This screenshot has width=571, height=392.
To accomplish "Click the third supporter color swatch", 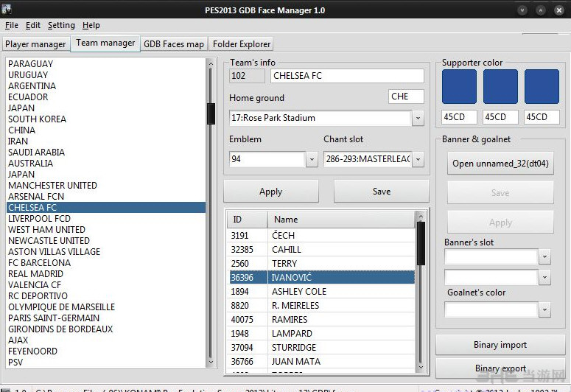I will click(x=542, y=87).
